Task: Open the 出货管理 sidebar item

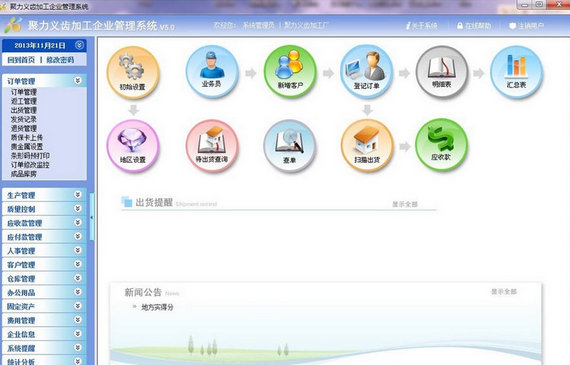Action: [x=24, y=110]
